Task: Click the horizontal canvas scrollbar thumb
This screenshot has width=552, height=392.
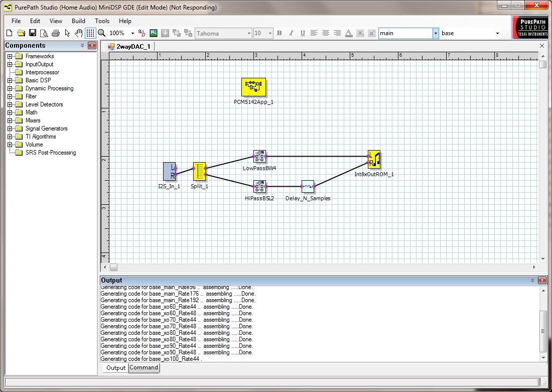Action: (113, 268)
